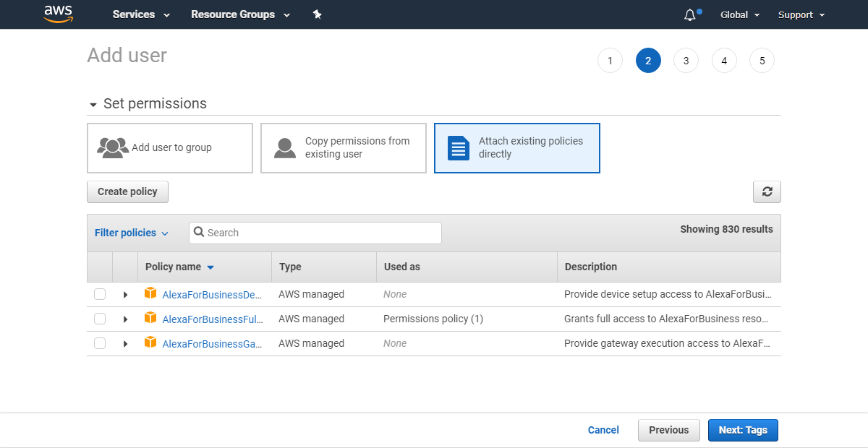Click the AWS logo home icon
This screenshot has width=868, height=448.
coord(58,14)
